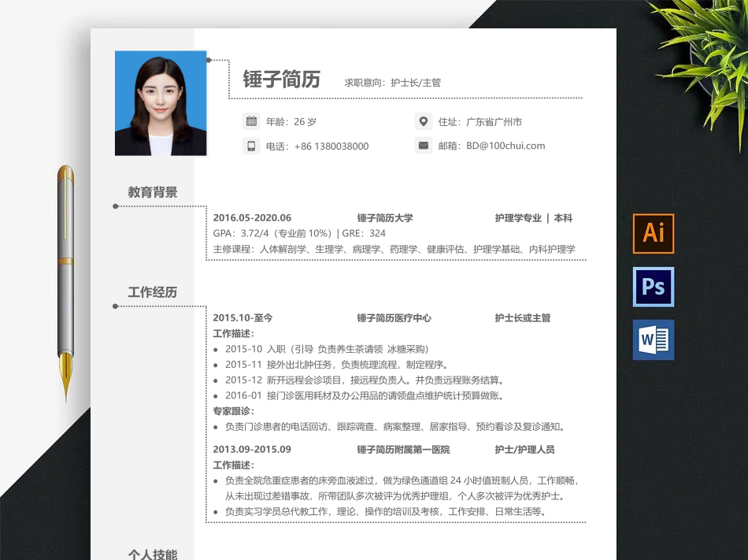Click the envelope icon beside 邮箱
This screenshot has height=560, width=748.
pos(423,146)
